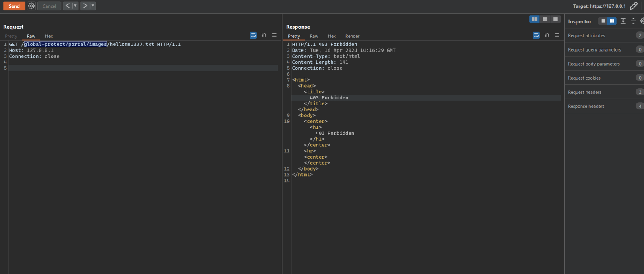Expand all Inspector sections icon
Screen dimensions: 644x274
tap(623, 21)
